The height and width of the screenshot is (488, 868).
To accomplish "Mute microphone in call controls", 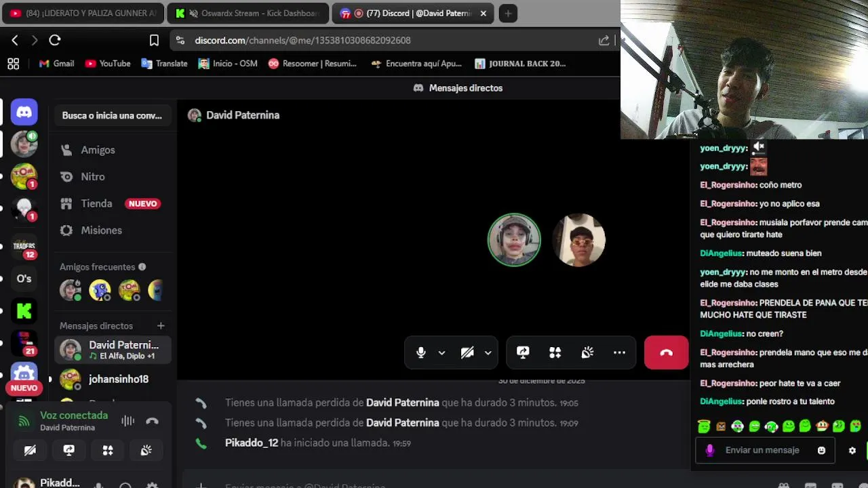I will (421, 352).
